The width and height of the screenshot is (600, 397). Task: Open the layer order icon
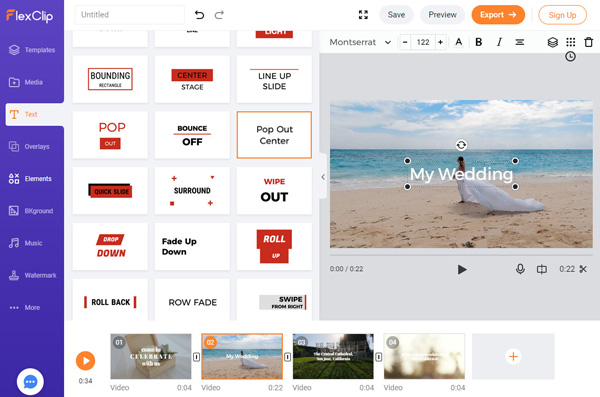pyautogui.click(x=553, y=42)
